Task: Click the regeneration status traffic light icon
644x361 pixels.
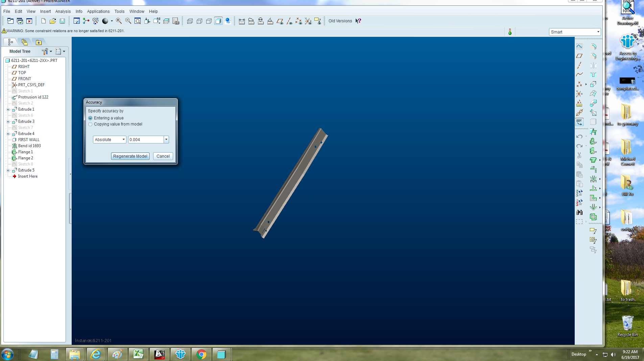Action: (510, 32)
